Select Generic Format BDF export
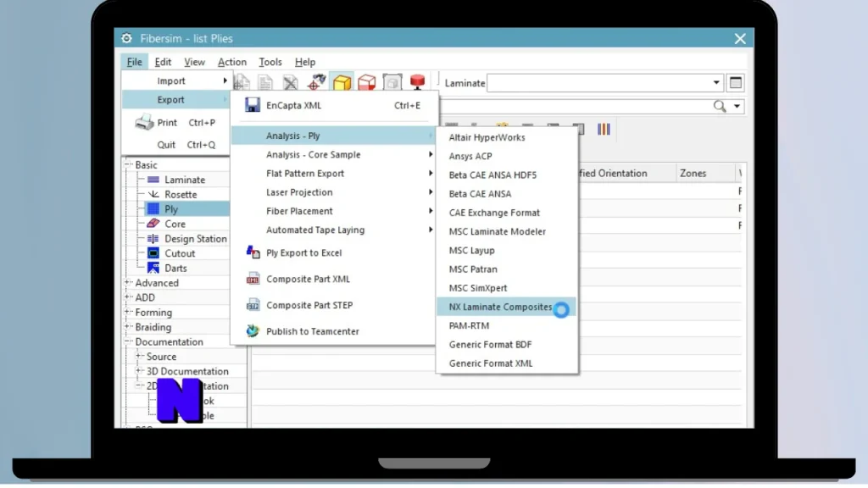 click(x=507, y=344)
